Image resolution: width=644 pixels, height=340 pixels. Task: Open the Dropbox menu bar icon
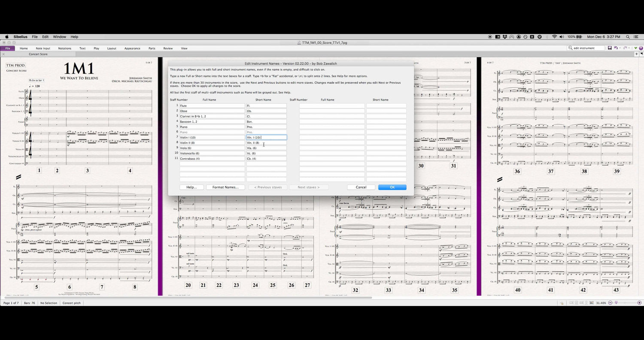[x=504, y=37]
